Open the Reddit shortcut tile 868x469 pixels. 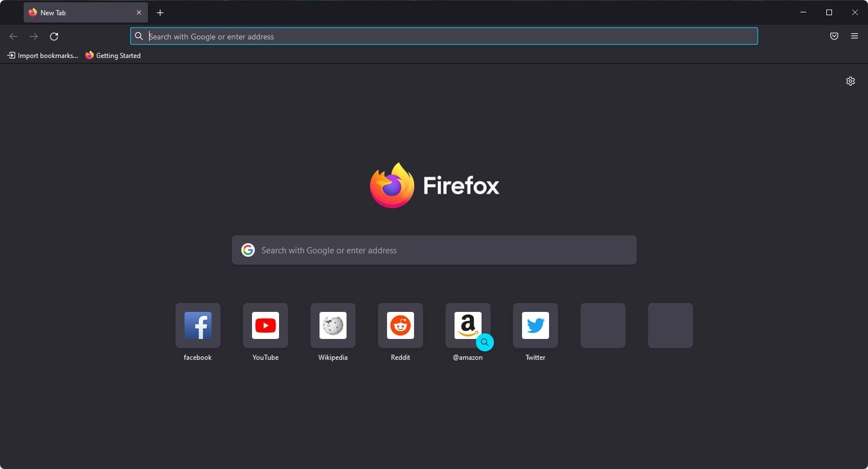[x=401, y=325]
